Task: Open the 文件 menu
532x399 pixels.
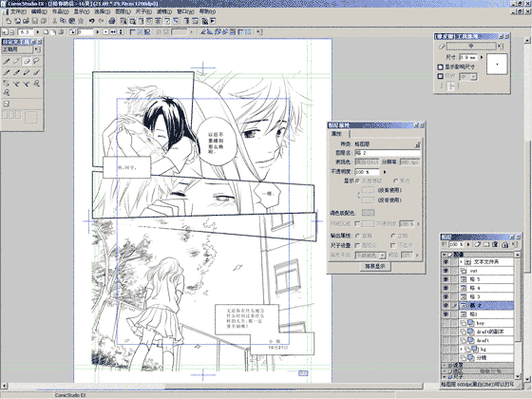Action: tap(17, 11)
